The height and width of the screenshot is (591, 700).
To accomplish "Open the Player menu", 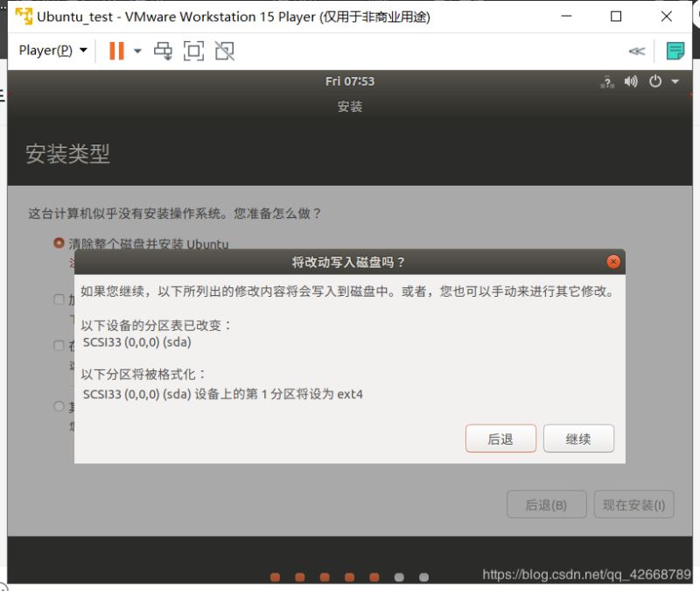I will 45,50.
